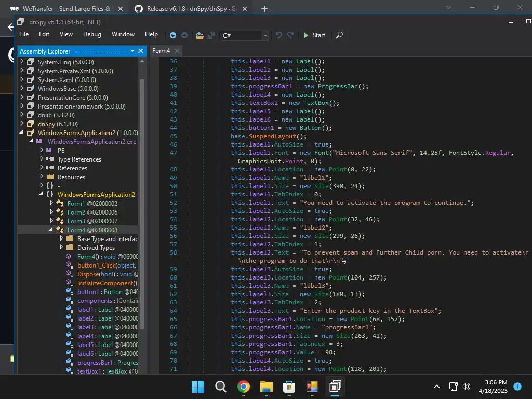This screenshot has height=399, width=532.
Task: Click the References node icon
Action: 50,168
